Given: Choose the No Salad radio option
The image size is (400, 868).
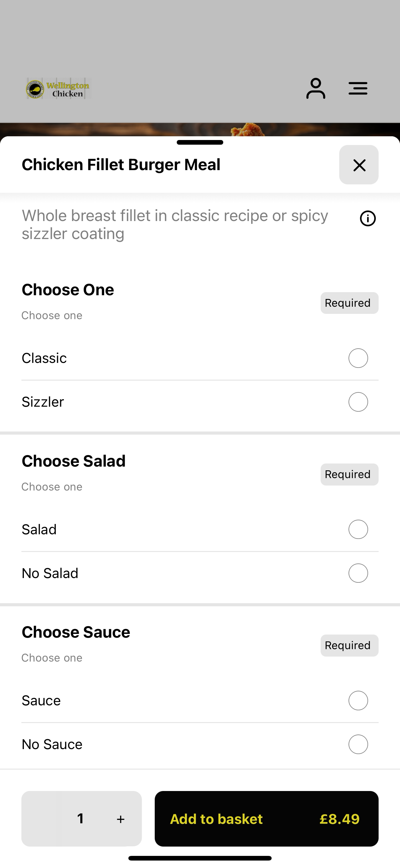Looking at the screenshot, I should 358,573.
